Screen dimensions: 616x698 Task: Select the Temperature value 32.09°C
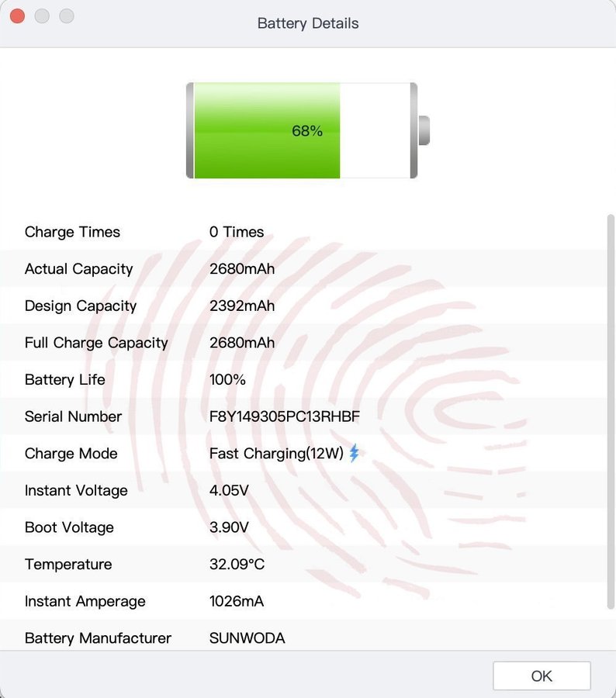237,564
